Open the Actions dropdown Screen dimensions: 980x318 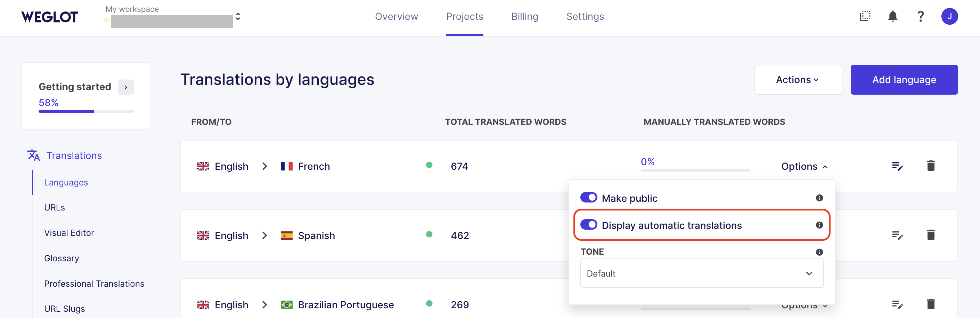pos(798,80)
